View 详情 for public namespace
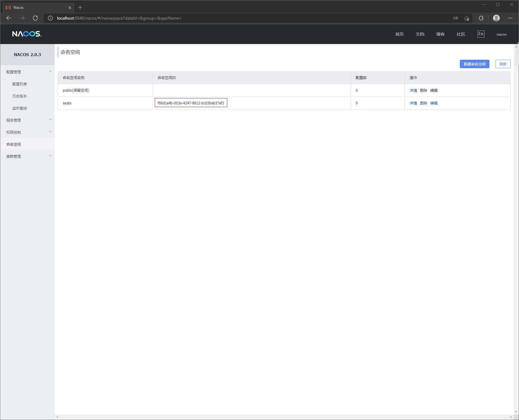519x420 pixels. 413,91
